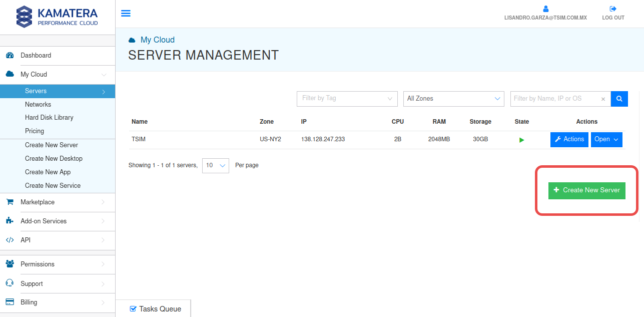Image resolution: width=644 pixels, height=317 pixels.
Task: Open the Dashboard from the sidebar
Action: 36,56
